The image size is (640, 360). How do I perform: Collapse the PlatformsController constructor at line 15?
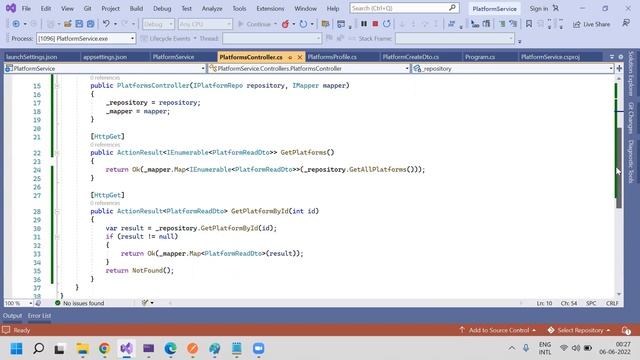(x=57, y=86)
